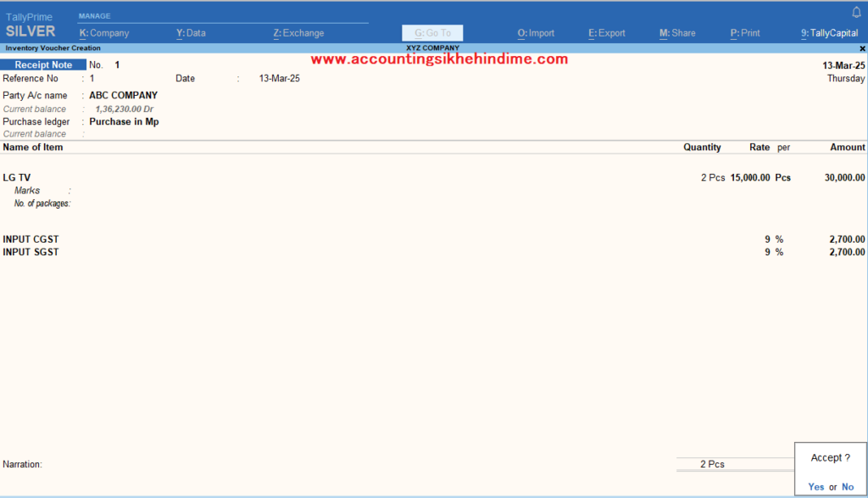Select the Purchase in Mp ledger

click(x=124, y=122)
